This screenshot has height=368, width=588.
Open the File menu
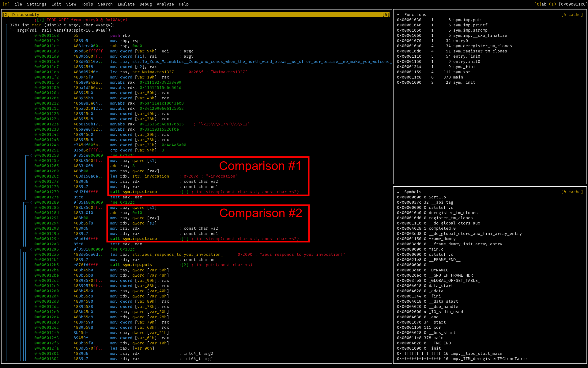[17, 4]
